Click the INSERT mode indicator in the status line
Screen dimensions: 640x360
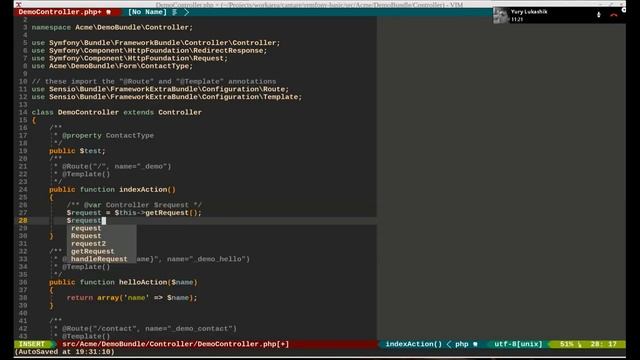pyautogui.click(x=32, y=344)
